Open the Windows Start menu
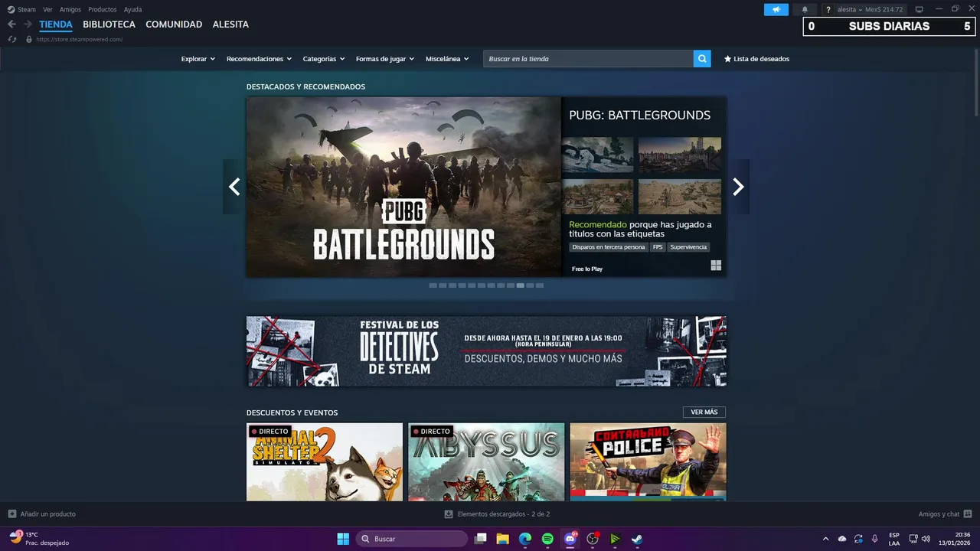980x551 pixels. pos(343,539)
